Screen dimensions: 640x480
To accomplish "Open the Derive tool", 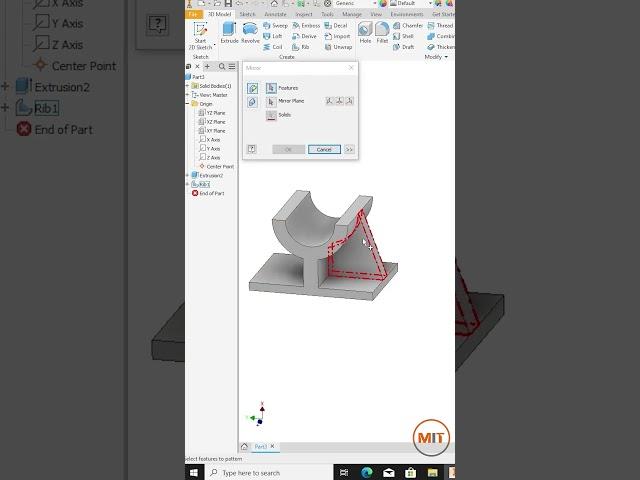I will 304,36.
